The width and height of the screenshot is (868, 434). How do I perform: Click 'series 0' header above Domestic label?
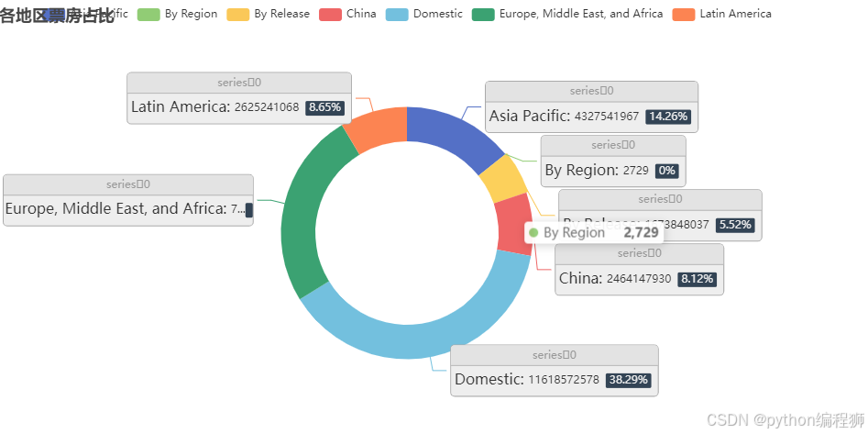(555, 355)
